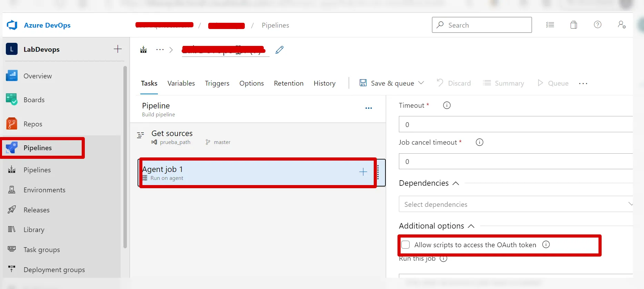Open the Pipeline more options ellipsis
Screen dimensions: 644x289
(x=369, y=108)
